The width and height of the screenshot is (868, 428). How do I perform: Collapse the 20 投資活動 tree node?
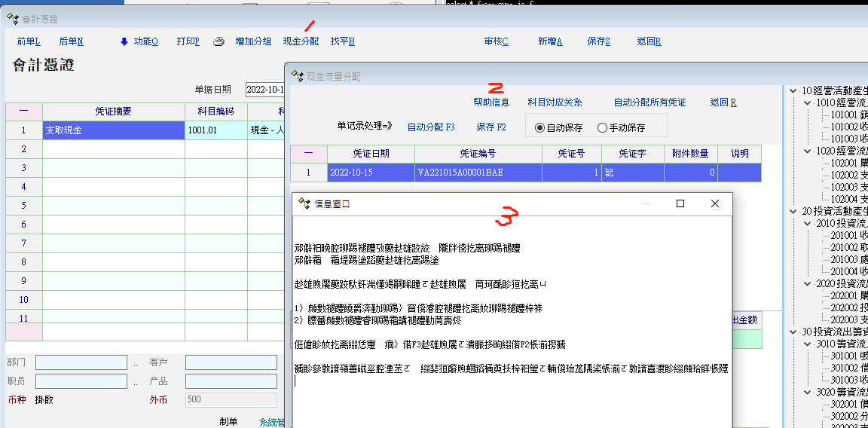pyautogui.click(x=793, y=211)
